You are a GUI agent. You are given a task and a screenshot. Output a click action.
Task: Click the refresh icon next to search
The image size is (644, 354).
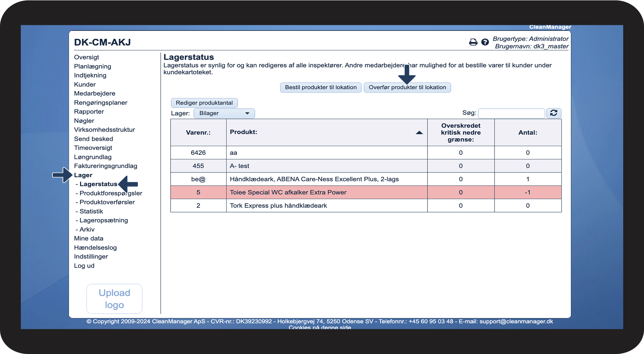click(x=554, y=113)
